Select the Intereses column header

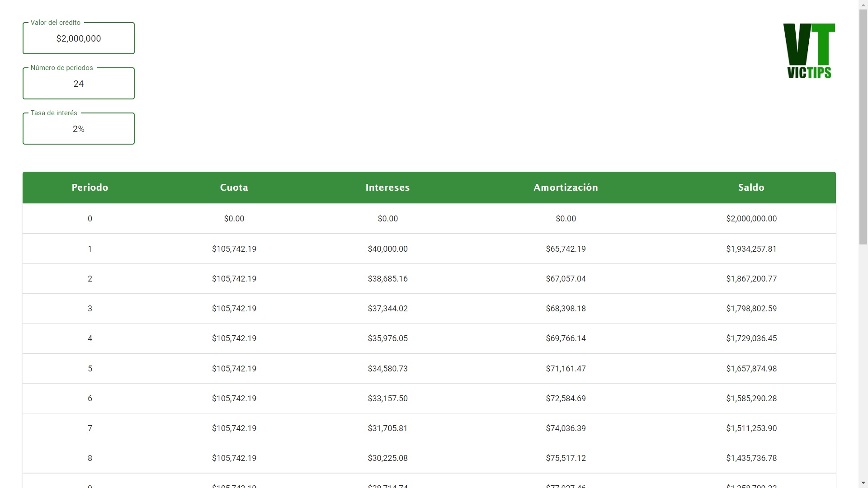point(387,187)
